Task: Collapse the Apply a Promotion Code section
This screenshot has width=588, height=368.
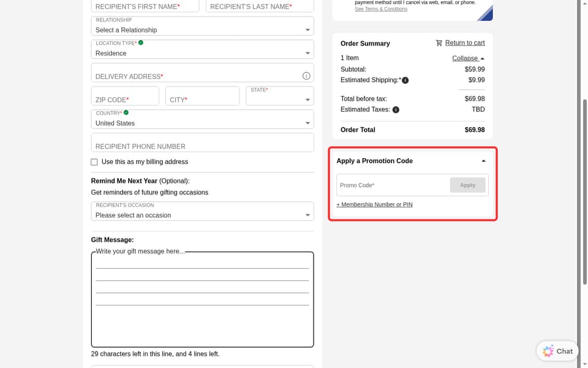Action: click(483, 161)
